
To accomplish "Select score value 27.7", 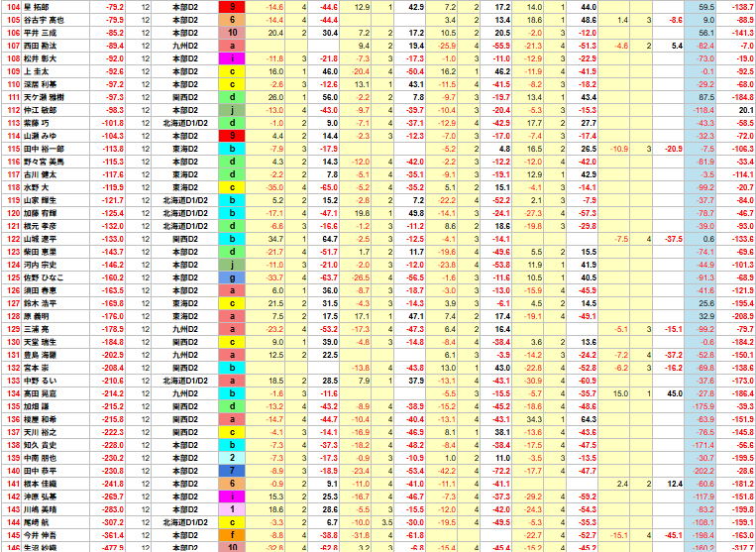I will [589, 123].
